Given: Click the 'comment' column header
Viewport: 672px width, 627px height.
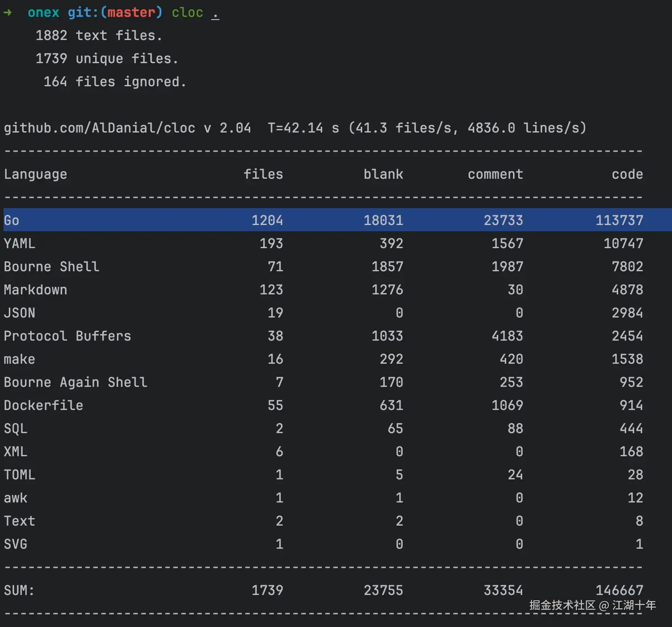Looking at the screenshot, I should [495, 174].
